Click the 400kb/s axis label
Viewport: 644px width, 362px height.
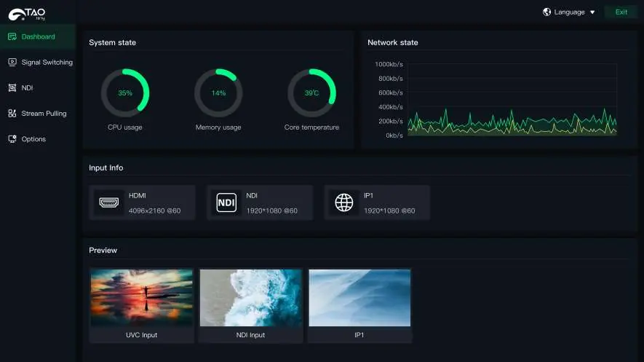click(391, 107)
